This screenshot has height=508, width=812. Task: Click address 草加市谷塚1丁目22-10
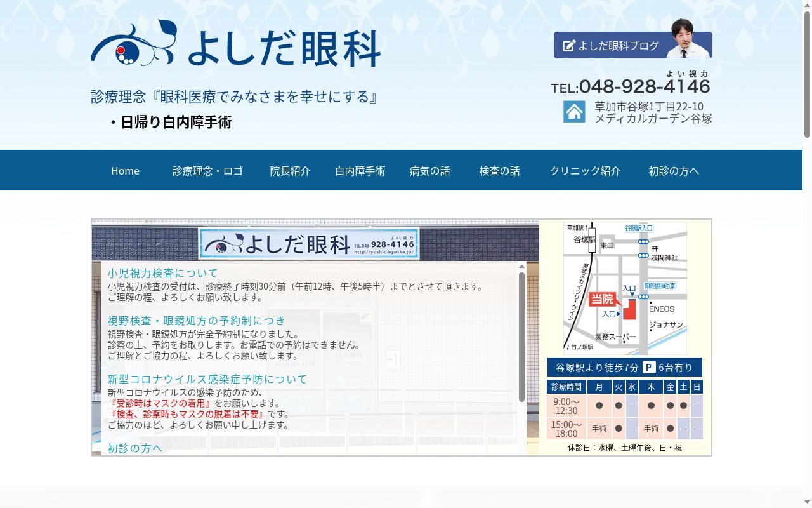tap(649, 106)
